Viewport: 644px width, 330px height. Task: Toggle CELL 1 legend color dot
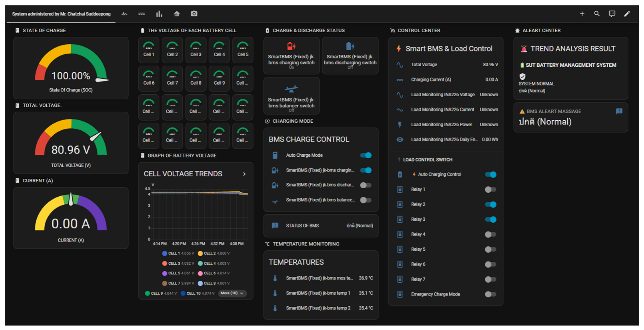coord(164,253)
